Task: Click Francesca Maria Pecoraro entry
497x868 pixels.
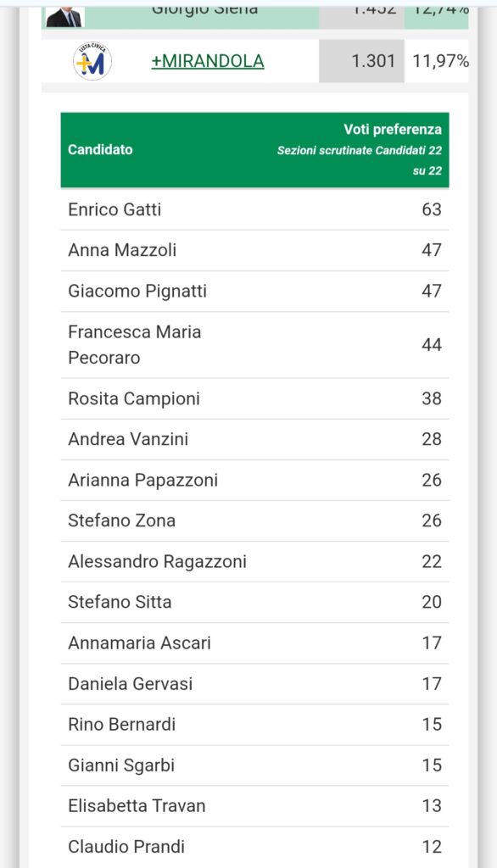Action: pyautogui.click(x=255, y=345)
